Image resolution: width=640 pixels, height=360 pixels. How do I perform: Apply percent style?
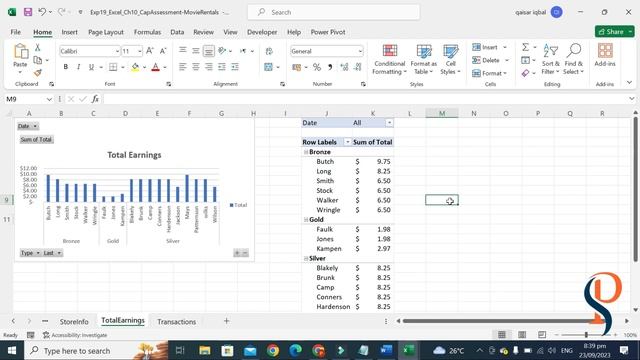[317, 67]
